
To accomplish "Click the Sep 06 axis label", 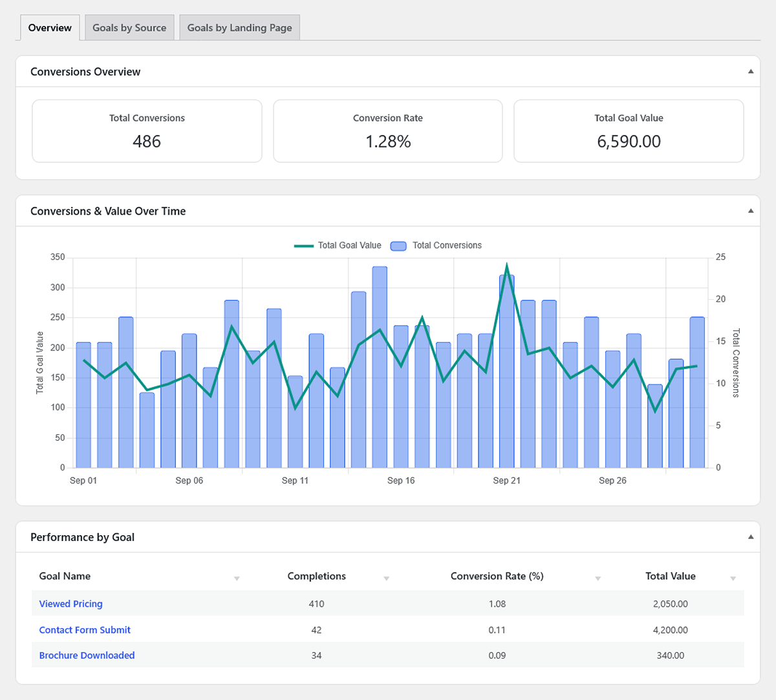I will (189, 481).
